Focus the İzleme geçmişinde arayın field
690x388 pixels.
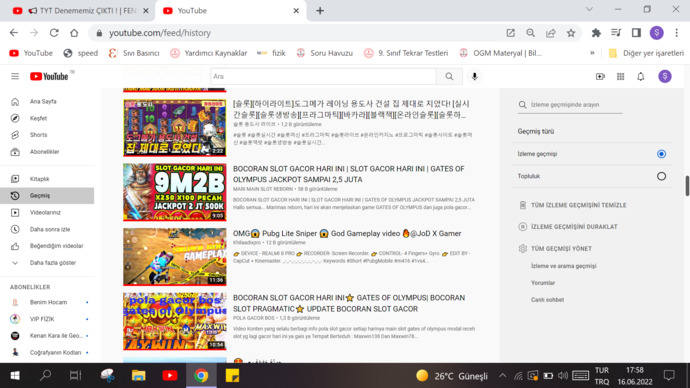(570, 105)
